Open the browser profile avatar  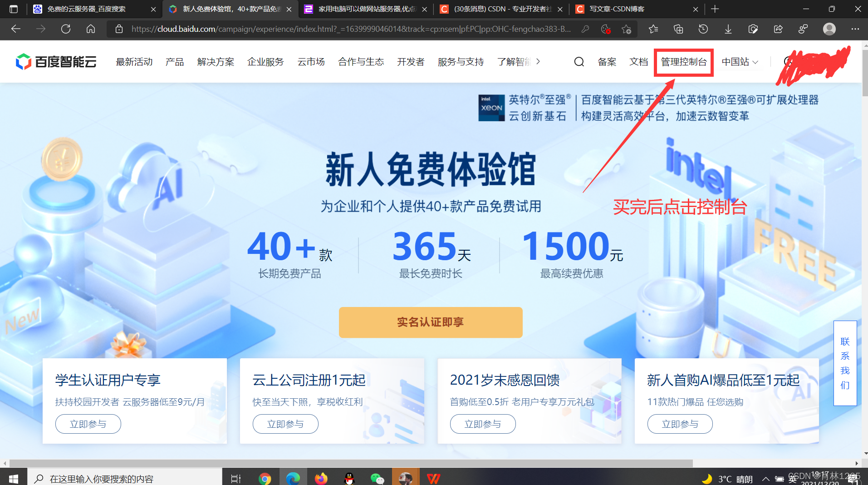pyautogui.click(x=829, y=29)
